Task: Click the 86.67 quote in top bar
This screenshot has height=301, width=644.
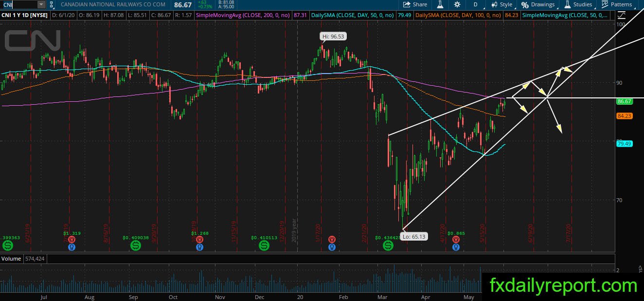Action: [183, 4]
